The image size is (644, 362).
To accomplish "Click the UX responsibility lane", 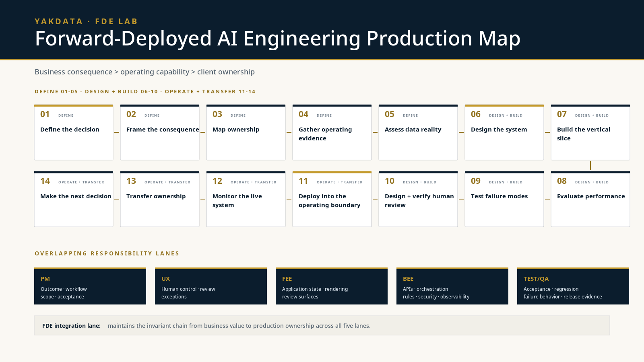I will pos(211,286).
